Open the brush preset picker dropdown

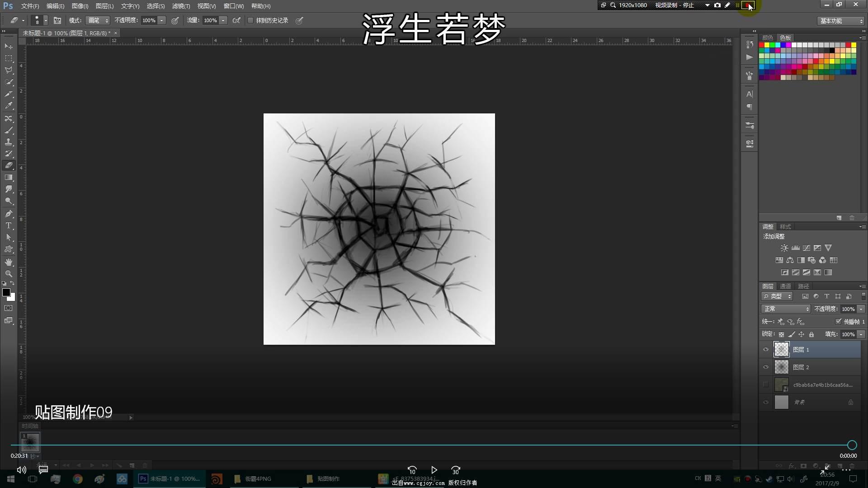(46, 20)
